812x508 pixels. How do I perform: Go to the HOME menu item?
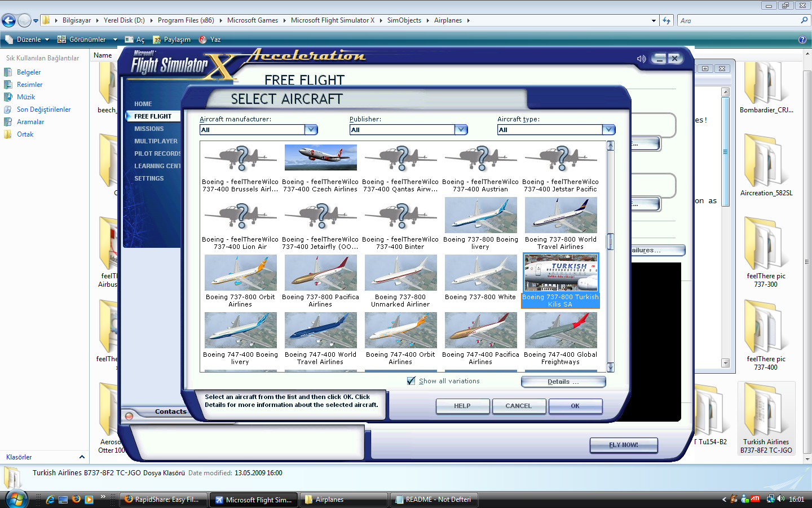143,104
